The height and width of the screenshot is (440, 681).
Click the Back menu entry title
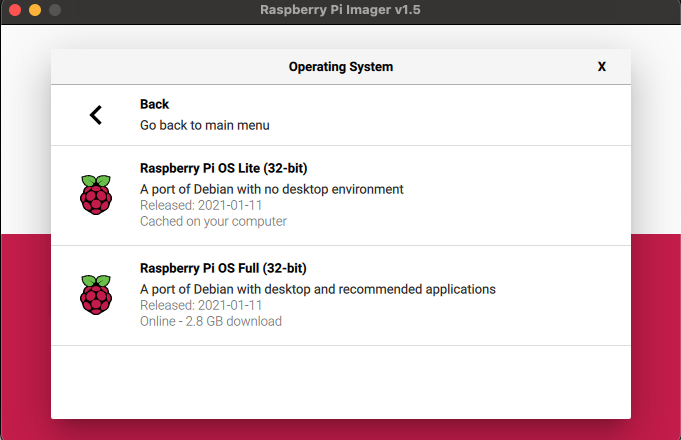tap(154, 104)
